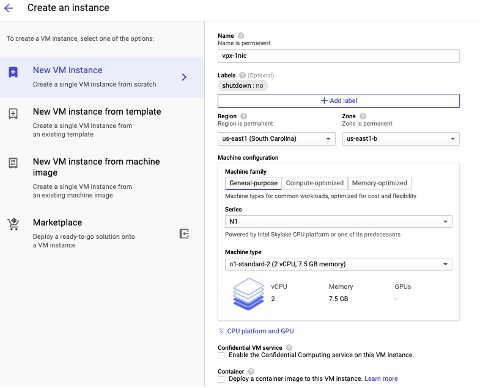Open the Marketplace option
The width and height of the screenshot is (480, 388).
click(102, 233)
